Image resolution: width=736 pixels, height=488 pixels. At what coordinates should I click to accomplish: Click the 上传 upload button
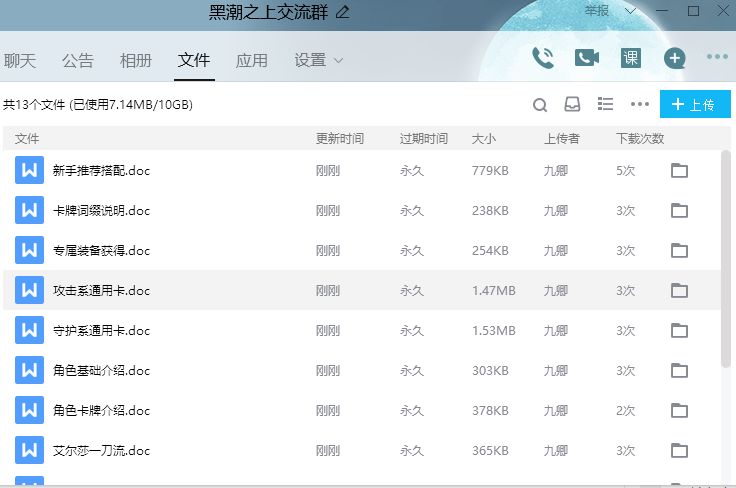(x=695, y=104)
